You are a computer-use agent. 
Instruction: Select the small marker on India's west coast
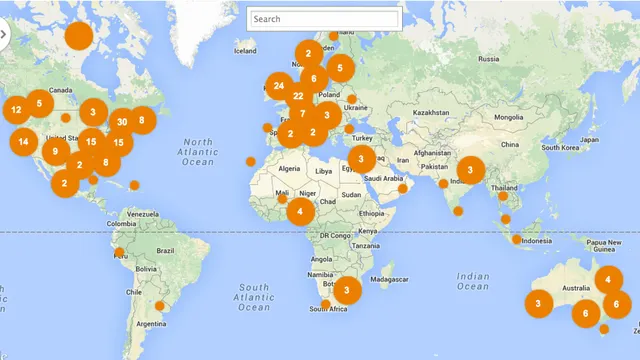443,184
